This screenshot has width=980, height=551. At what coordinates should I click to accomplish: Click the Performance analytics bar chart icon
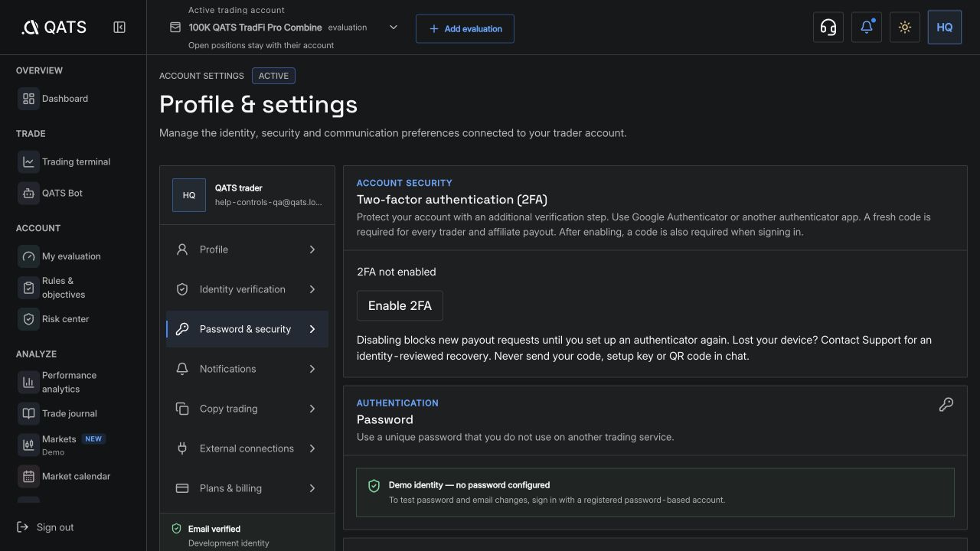click(x=28, y=382)
